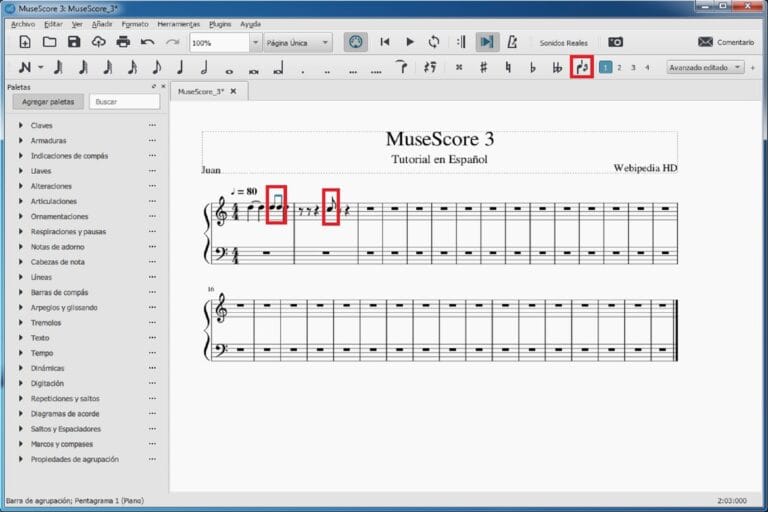768x512 pixels.
Task: Open the Herramientas menu
Action: coord(178,24)
